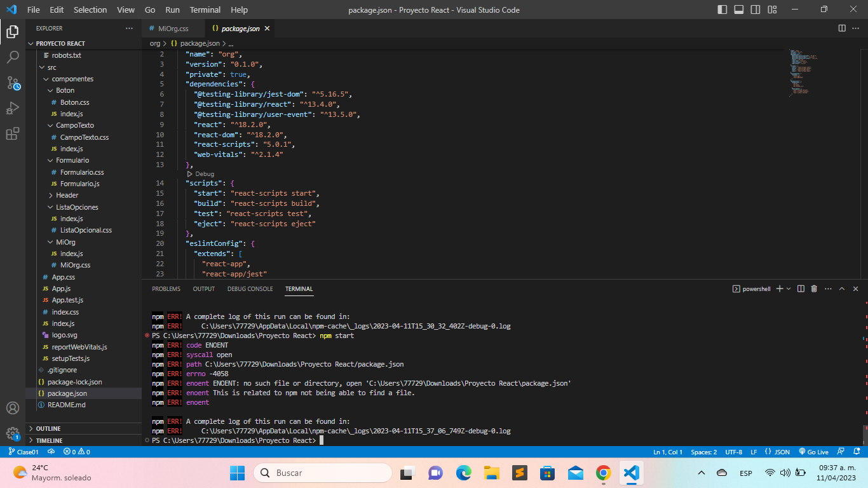This screenshot has height=488, width=868.
Task: Open the Extensions view icon
Action: click(13, 133)
